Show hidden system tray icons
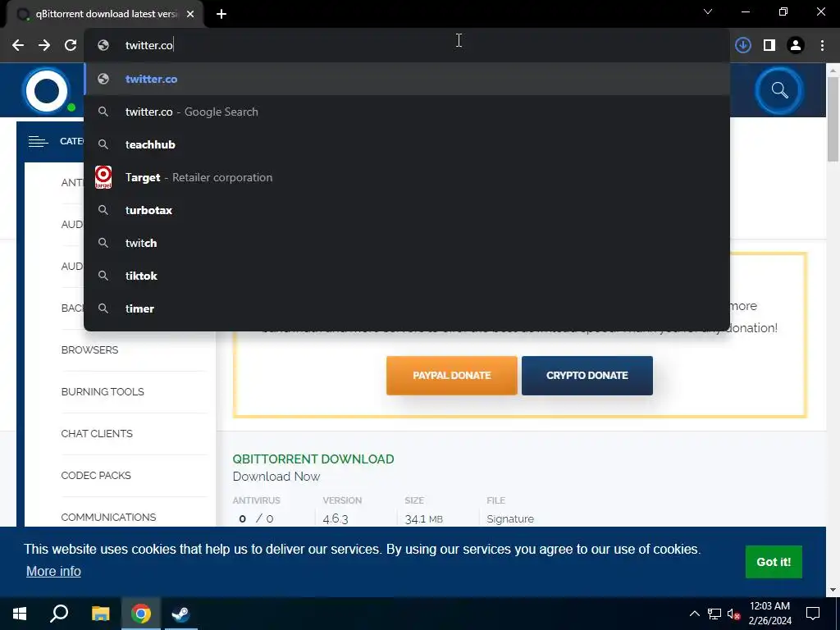This screenshot has height=630, width=840. [694, 614]
